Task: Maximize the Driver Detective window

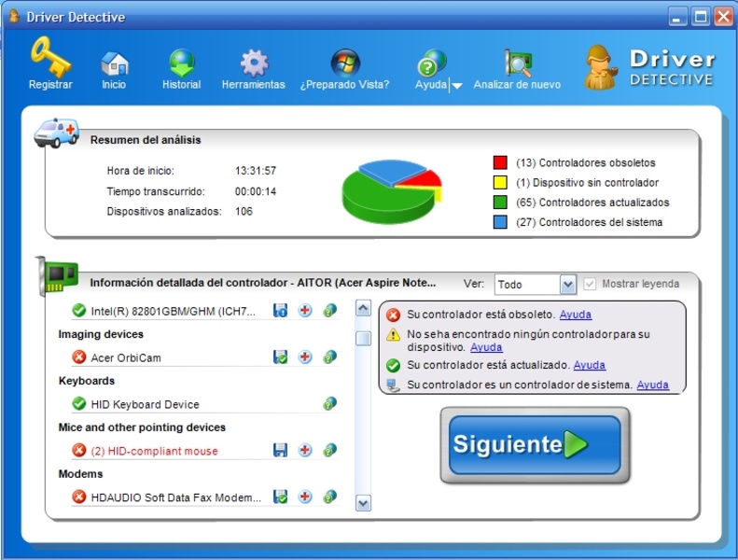Action: tap(701, 17)
